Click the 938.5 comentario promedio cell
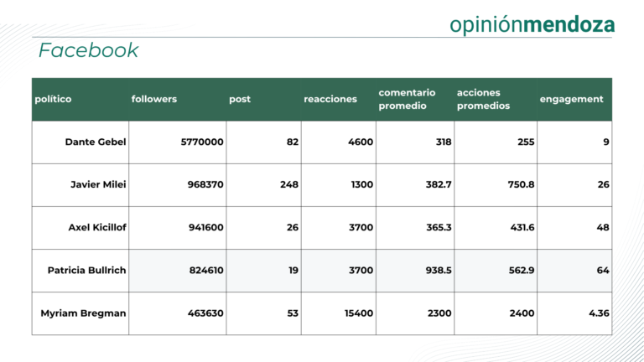Screen dimensions: 644x362 tap(415, 271)
